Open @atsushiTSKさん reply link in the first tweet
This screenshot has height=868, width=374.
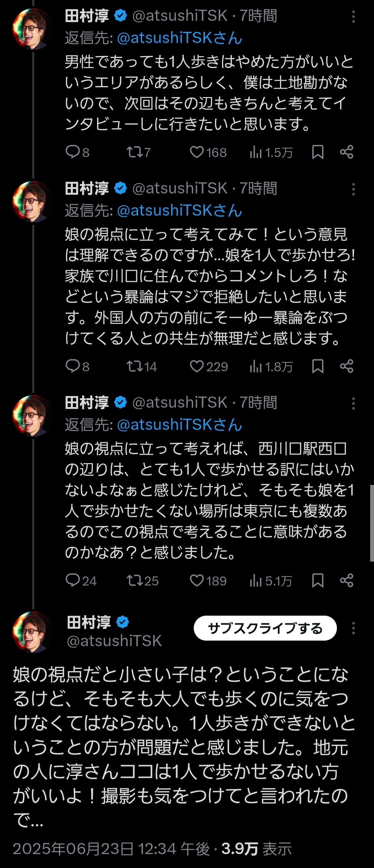pos(180,38)
